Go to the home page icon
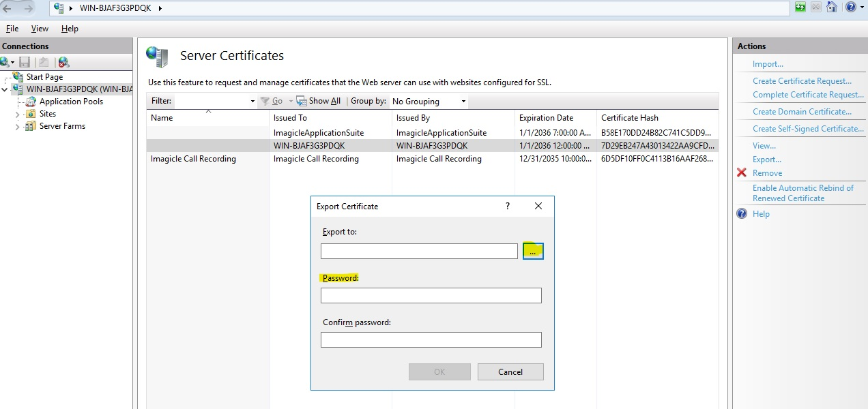868x409 pixels. [831, 7]
